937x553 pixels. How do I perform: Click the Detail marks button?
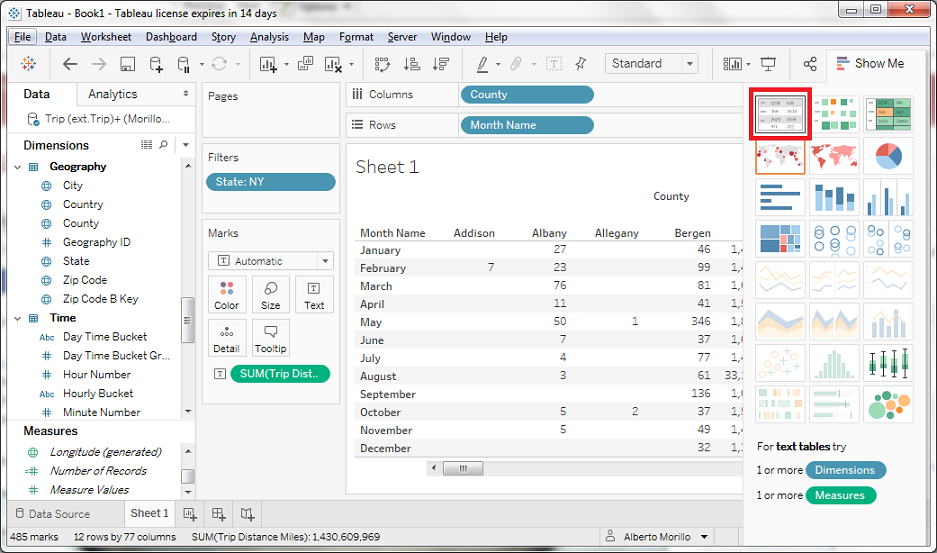(x=226, y=338)
